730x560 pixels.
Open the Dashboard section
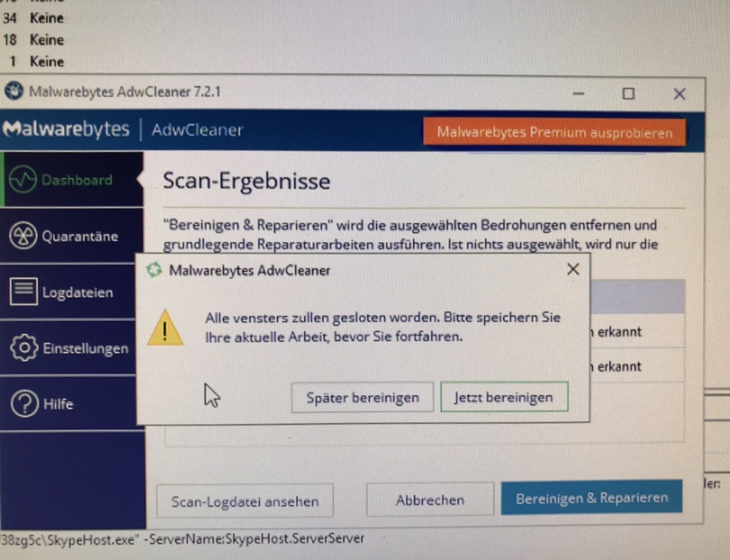[72, 180]
